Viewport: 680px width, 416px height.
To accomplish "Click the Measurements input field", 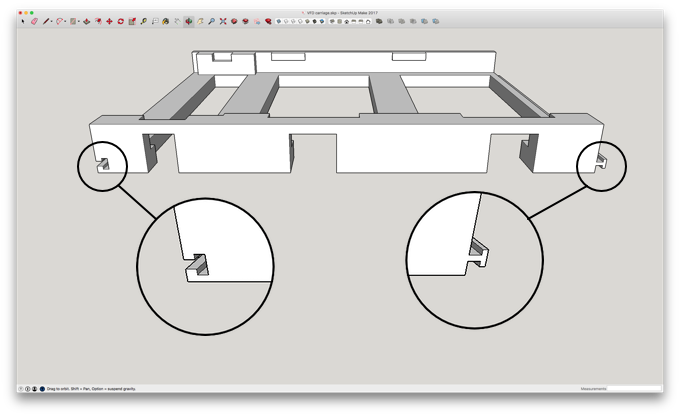I will coord(634,389).
